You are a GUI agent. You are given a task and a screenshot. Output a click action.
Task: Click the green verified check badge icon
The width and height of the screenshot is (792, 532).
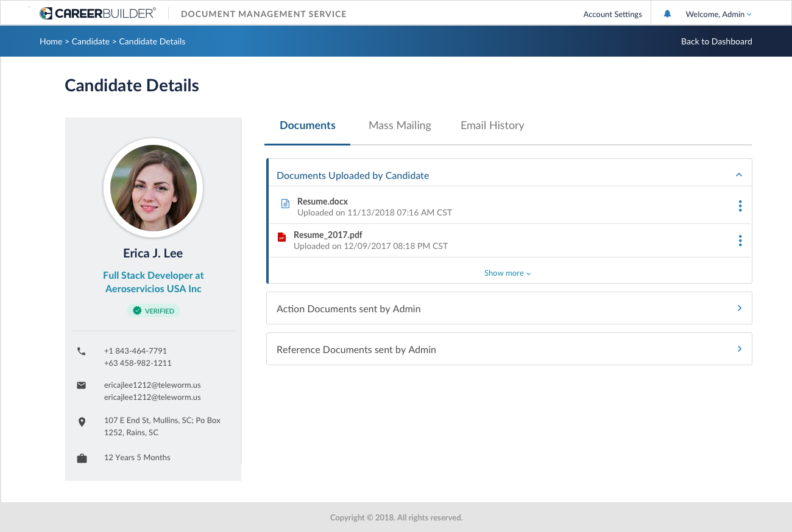[137, 310]
